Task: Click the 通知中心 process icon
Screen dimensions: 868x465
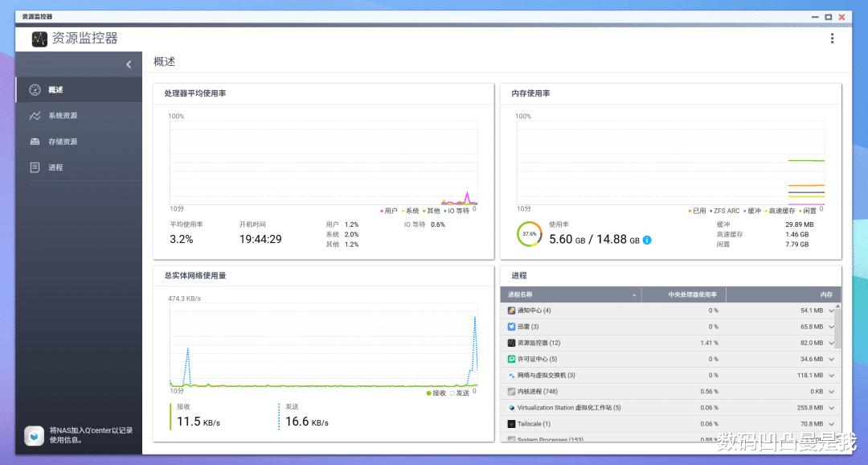Action: tap(511, 311)
